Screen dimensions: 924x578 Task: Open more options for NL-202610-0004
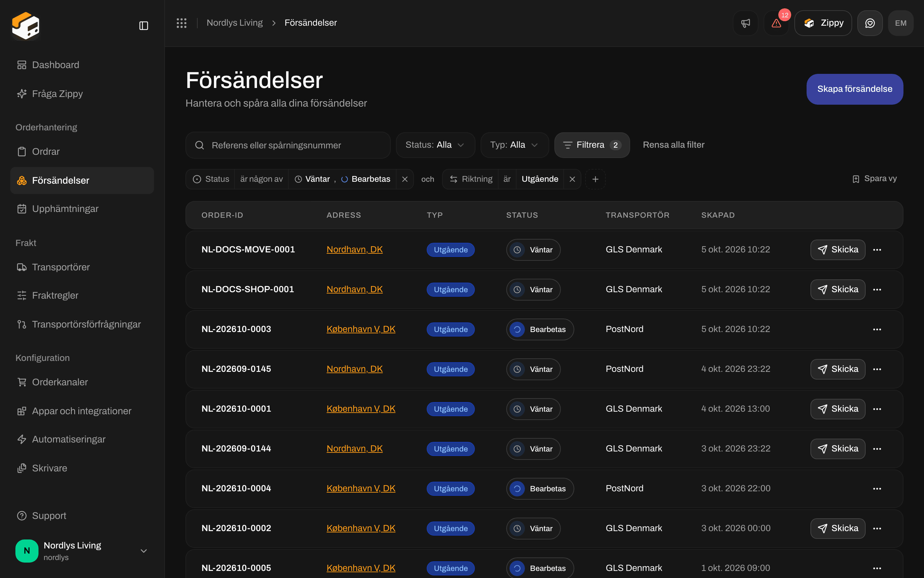click(877, 488)
